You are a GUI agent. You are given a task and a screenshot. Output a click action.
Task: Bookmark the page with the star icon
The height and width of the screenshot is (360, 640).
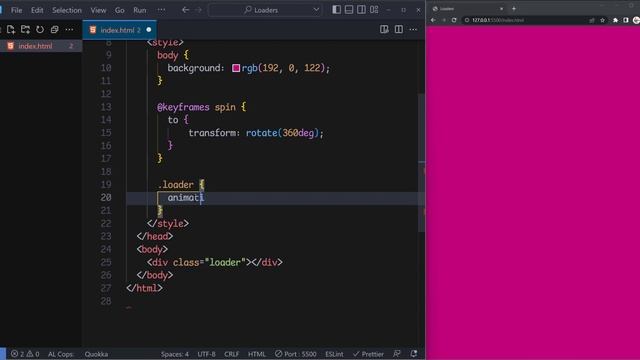pos(602,20)
